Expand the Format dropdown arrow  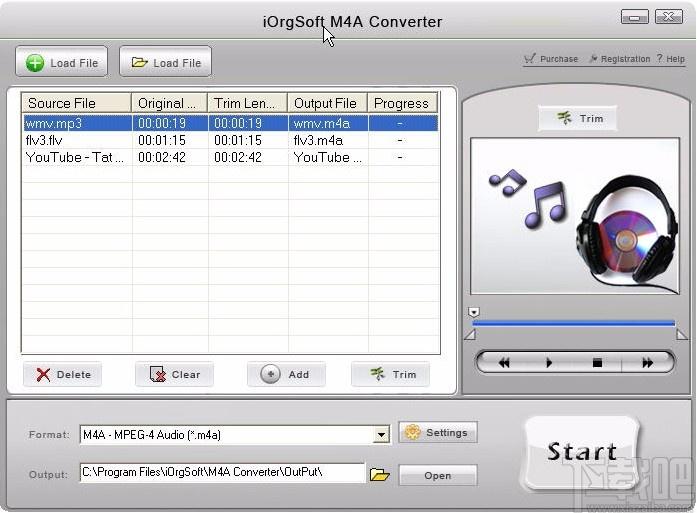381,435
